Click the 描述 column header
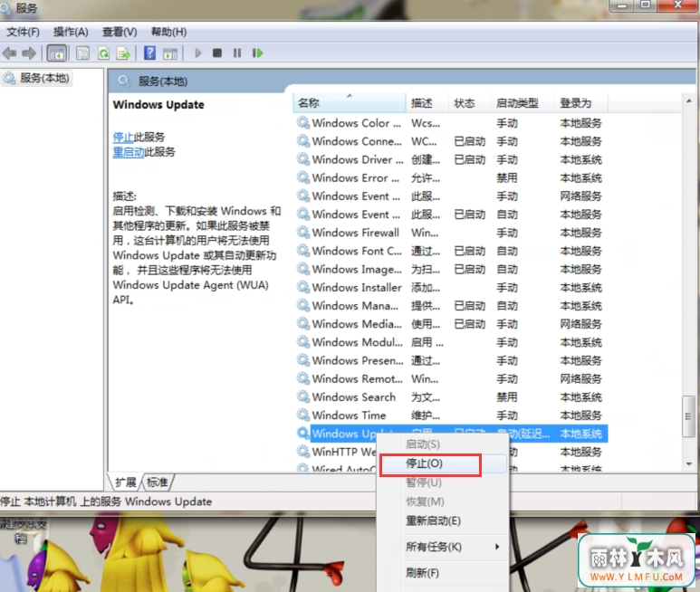This screenshot has width=700, height=592. point(427,103)
